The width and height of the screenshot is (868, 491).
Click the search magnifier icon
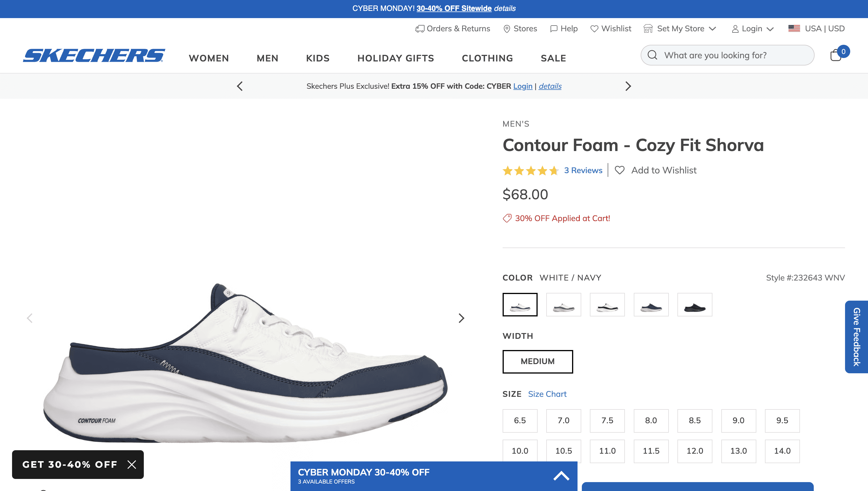pos(652,55)
